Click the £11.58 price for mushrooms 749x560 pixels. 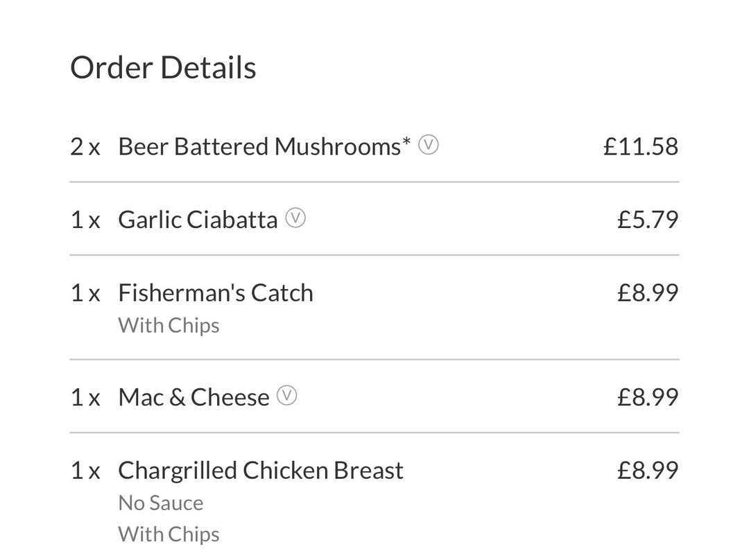pyautogui.click(x=641, y=146)
